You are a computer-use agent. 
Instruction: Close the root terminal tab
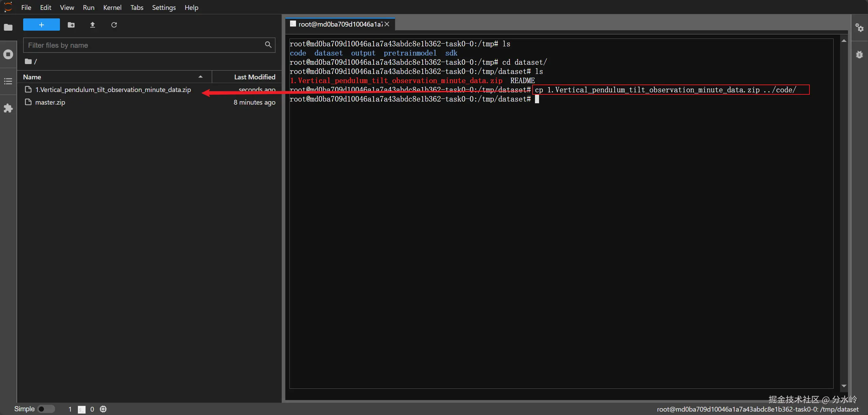tap(387, 24)
